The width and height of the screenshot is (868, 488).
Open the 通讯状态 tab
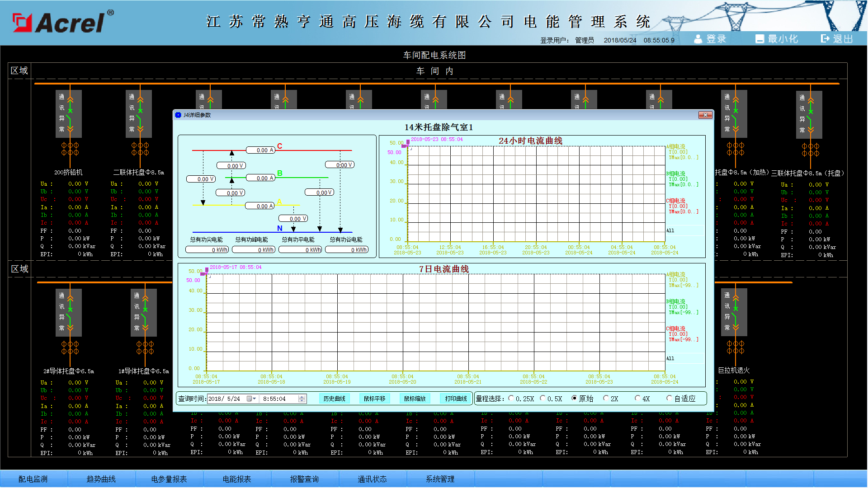(x=373, y=479)
